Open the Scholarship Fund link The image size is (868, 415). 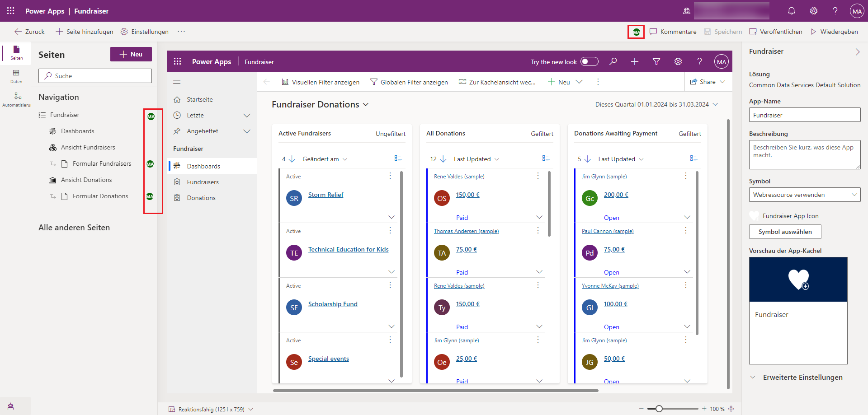point(333,304)
